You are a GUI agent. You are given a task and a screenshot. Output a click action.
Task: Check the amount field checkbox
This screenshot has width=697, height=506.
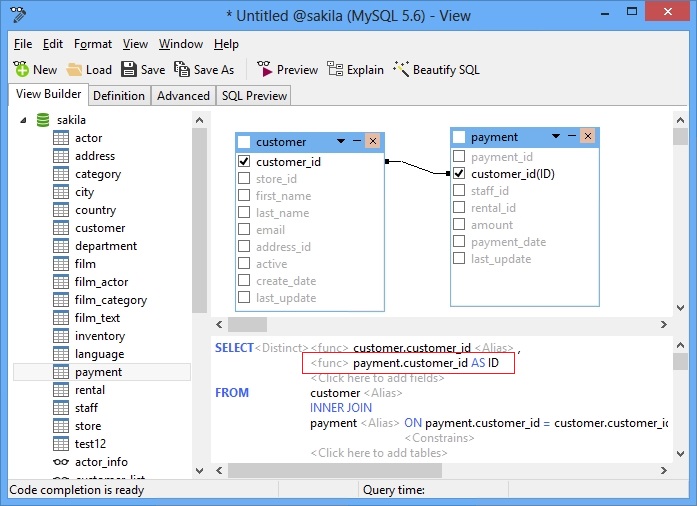click(x=459, y=224)
